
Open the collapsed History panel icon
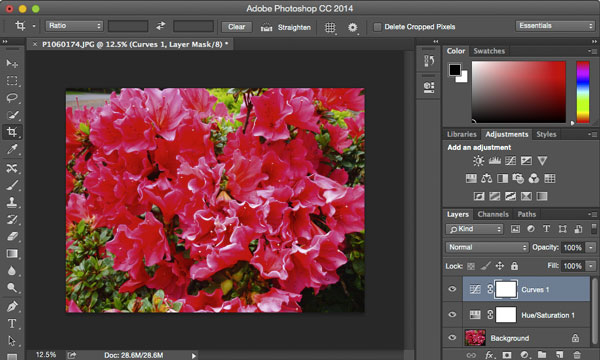point(429,61)
